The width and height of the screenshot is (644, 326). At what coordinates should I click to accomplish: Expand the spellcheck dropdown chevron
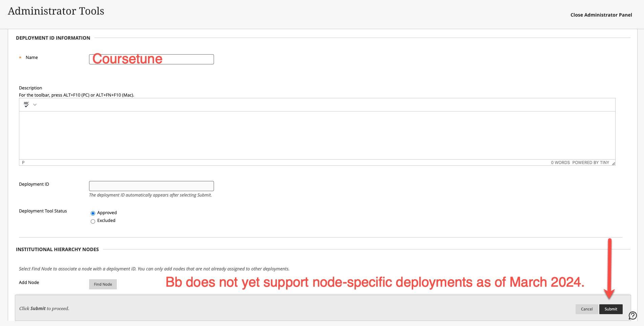pos(35,105)
